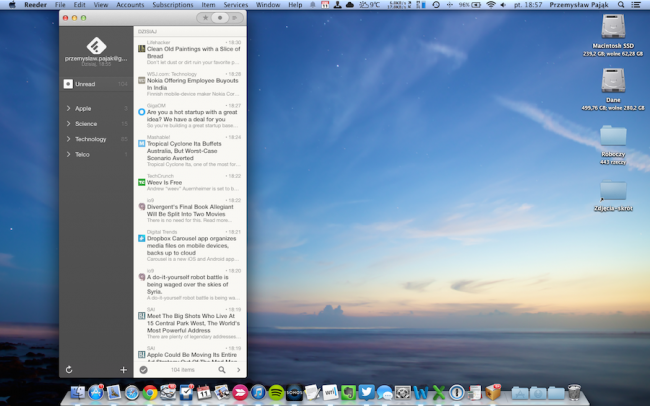Open the Trash in the Dock
This screenshot has width=650, height=406.
[574, 392]
